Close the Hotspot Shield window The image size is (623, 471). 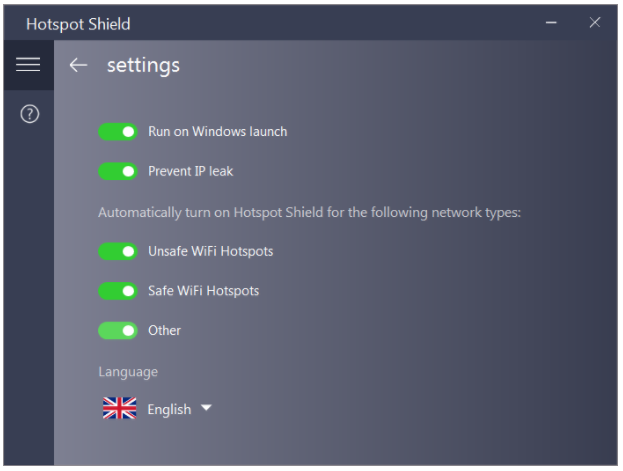pos(594,22)
